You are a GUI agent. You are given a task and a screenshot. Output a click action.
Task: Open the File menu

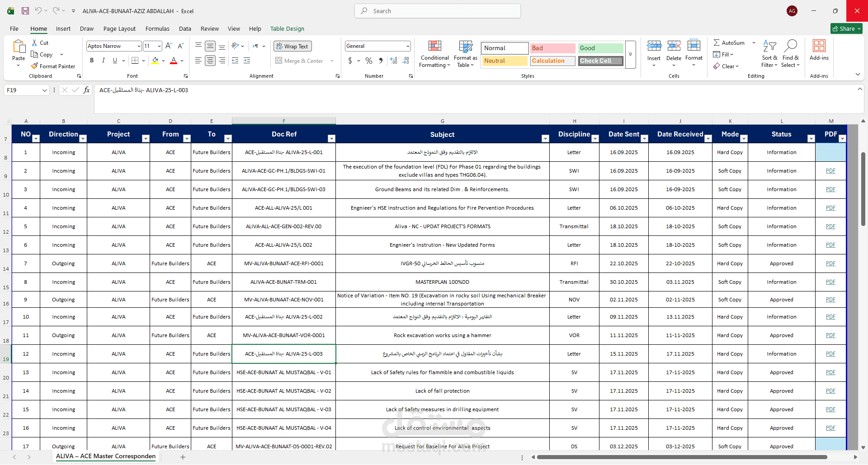pos(14,28)
